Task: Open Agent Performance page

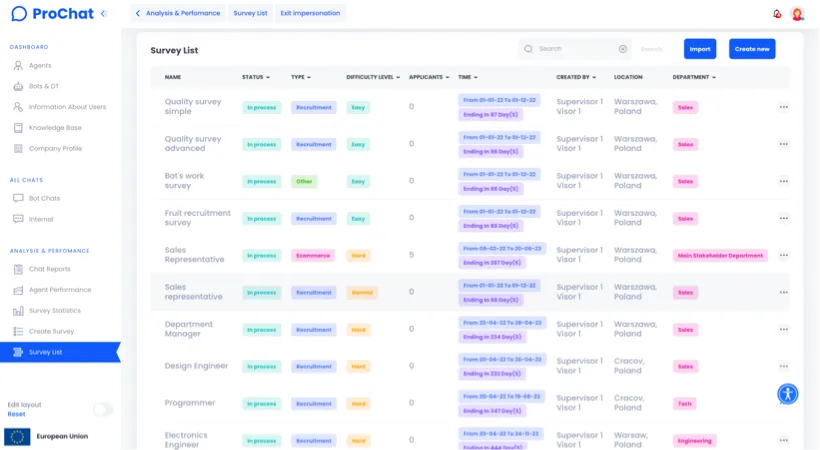Action: tap(59, 290)
